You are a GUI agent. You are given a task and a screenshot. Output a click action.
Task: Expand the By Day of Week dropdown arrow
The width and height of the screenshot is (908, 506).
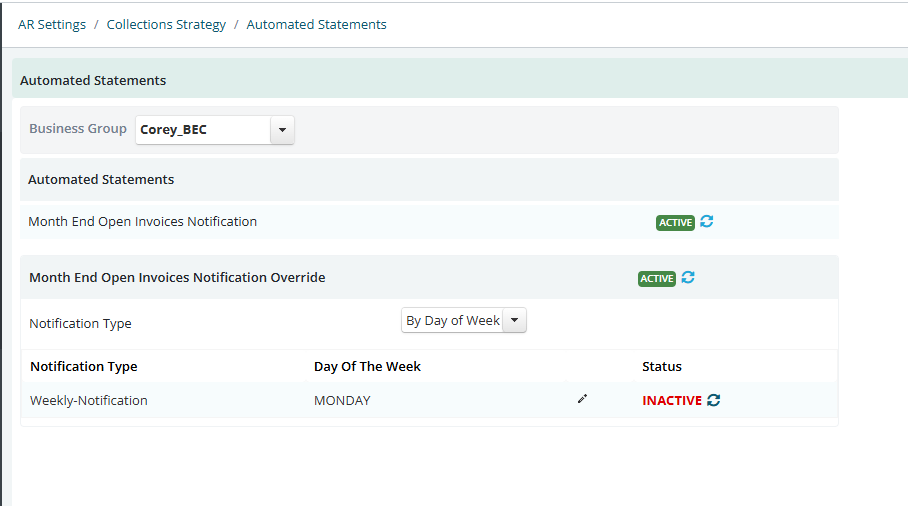click(x=514, y=320)
